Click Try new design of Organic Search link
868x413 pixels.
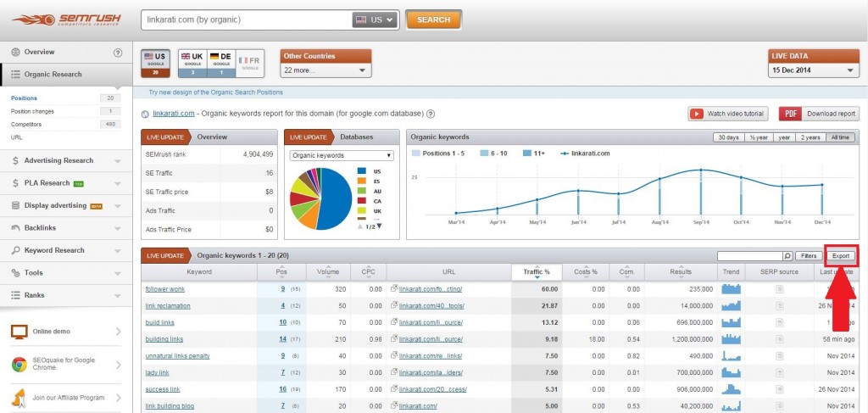[x=216, y=92]
